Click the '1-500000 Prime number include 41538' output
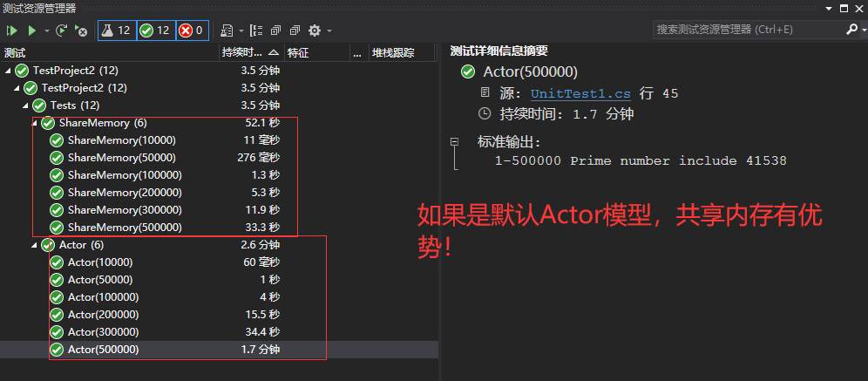868x381 pixels. (641, 161)
